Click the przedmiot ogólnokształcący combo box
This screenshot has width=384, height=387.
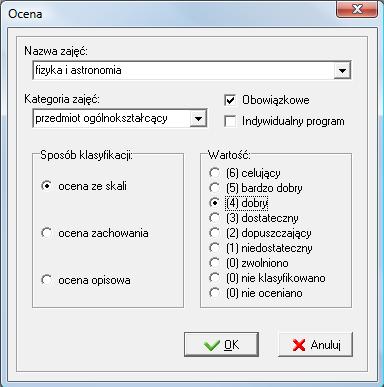point(120,118)
